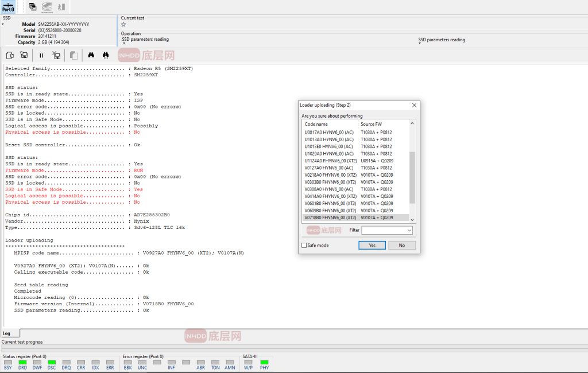Enable the Safe mode checkbox

304,245
